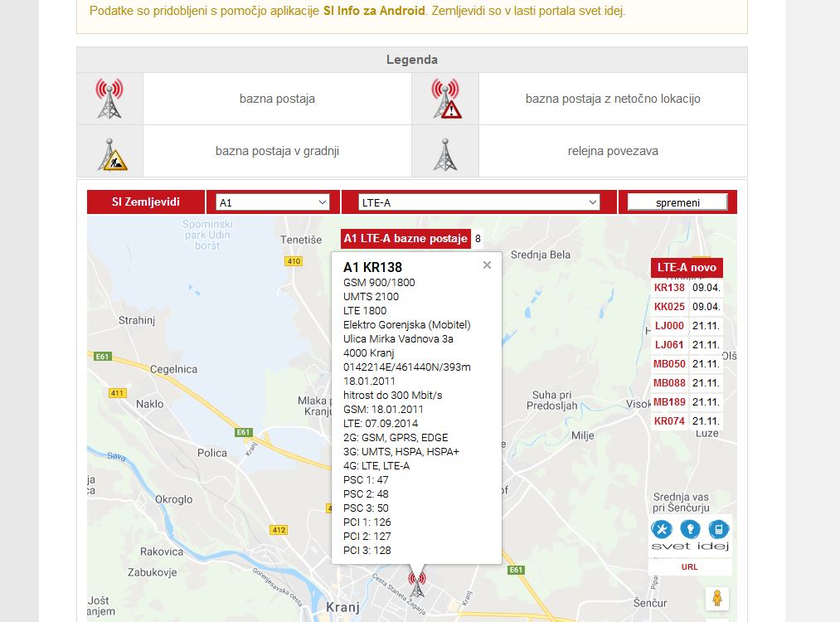
Task: Click the E61 road shield near Strahinj
Action: (102, 357)
